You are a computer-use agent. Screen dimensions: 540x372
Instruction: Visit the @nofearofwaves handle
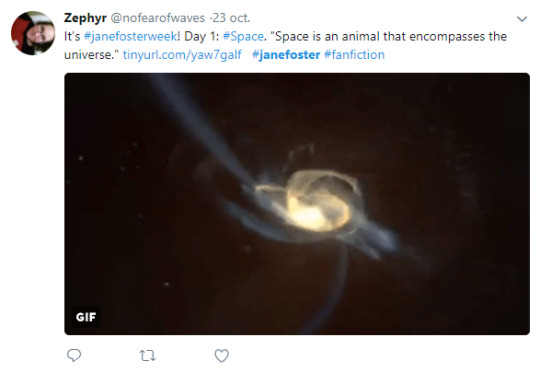click(157, 18)
